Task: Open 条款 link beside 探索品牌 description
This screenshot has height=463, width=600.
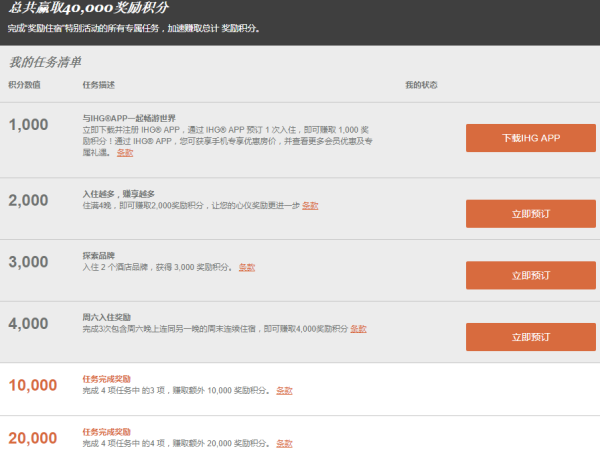Action: click(x=247, y=267)
